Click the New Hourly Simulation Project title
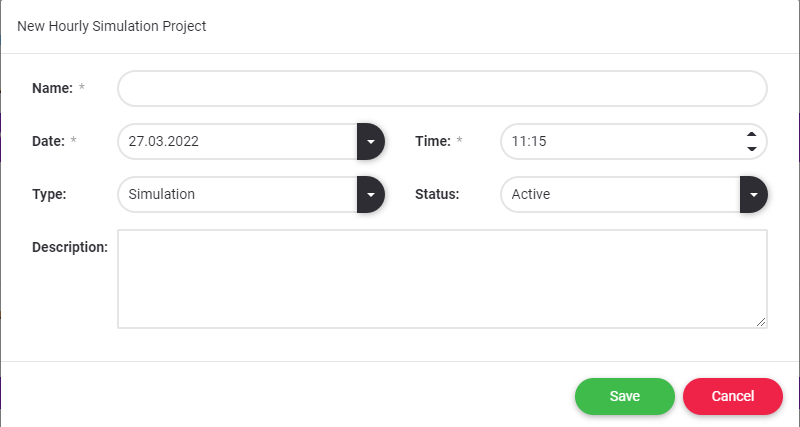Viewport: 800px width, 427px height. tap(112, 26)
